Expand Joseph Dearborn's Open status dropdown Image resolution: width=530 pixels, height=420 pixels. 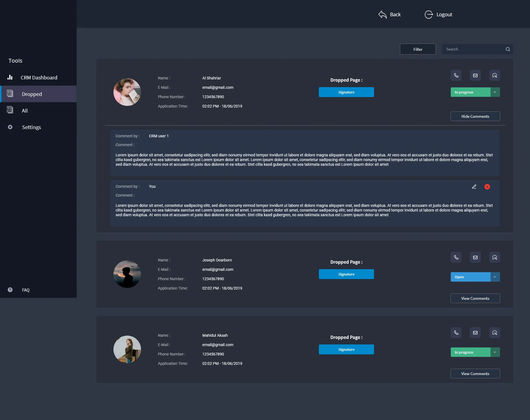click(495, 277)
